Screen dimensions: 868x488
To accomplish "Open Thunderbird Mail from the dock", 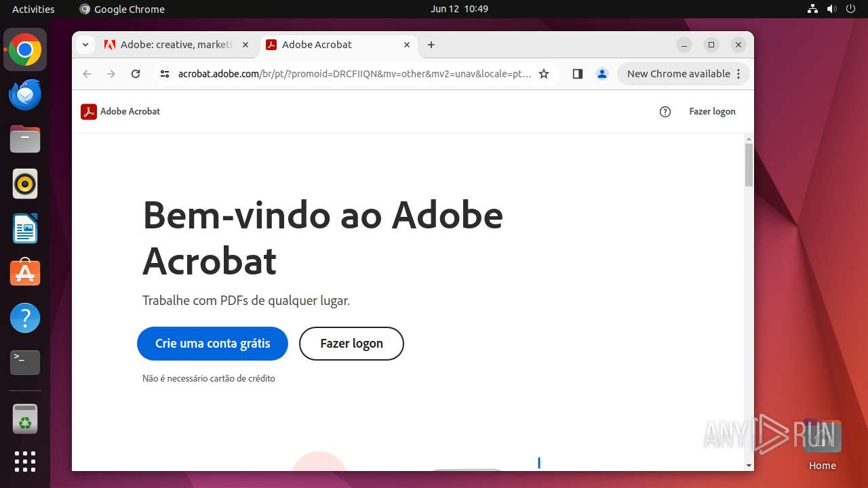I will coord(25,95).
